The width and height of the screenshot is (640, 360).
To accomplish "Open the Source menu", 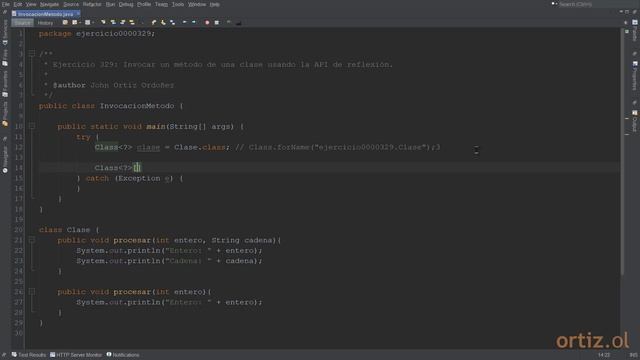I will click(x=71, y=4).
